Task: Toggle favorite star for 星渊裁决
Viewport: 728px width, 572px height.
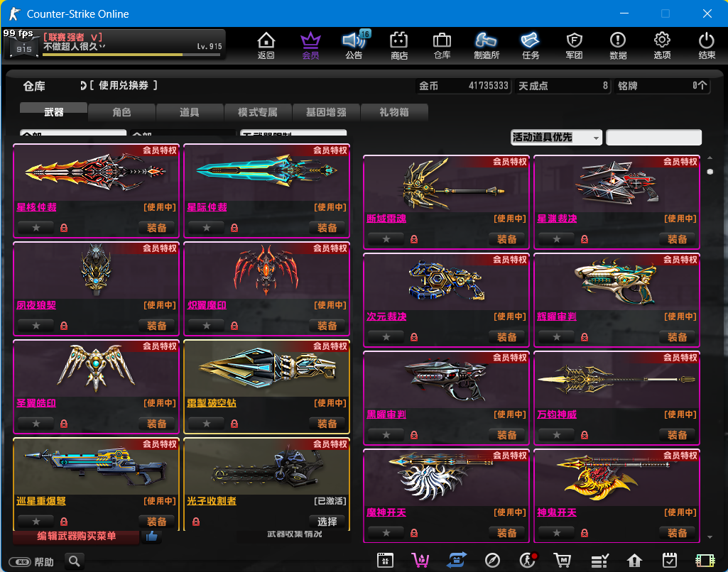Action: click(557, 239)
